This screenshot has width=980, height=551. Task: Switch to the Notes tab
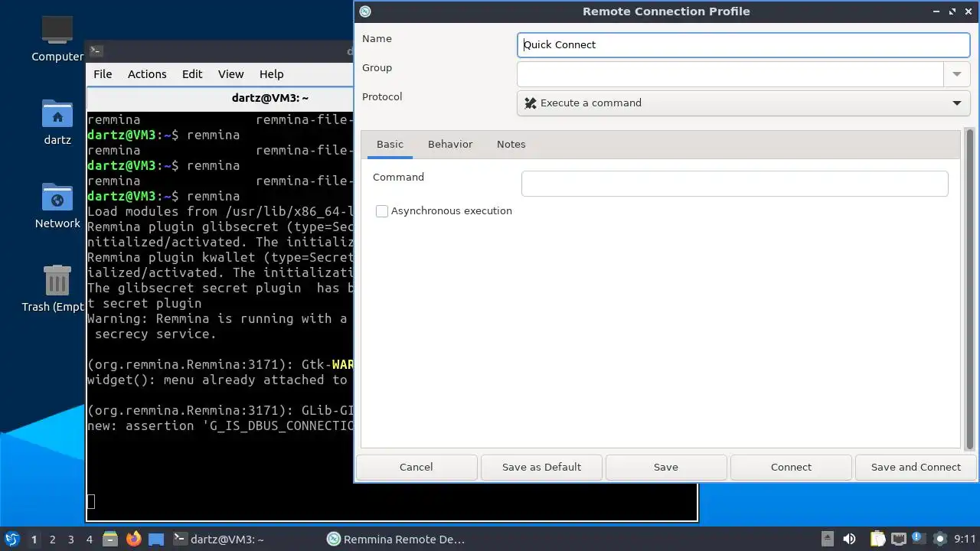511,144
